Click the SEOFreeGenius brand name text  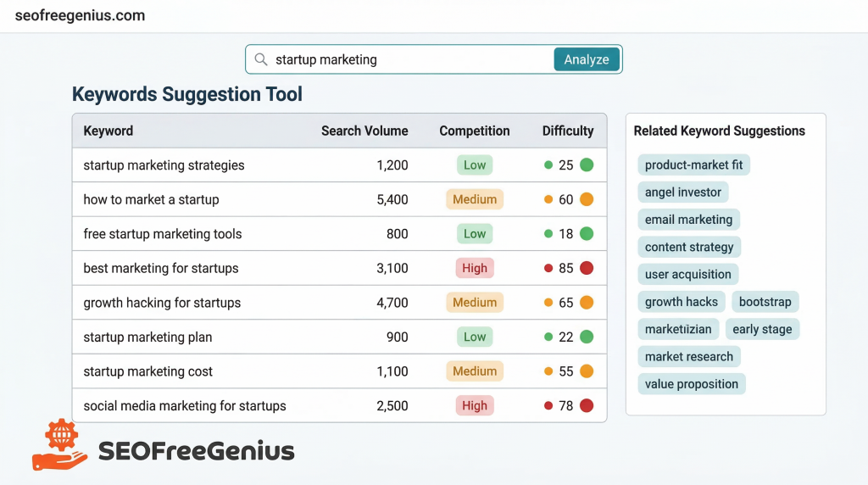point(197,451)
